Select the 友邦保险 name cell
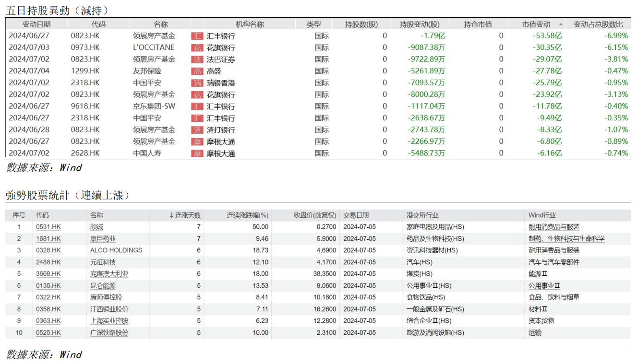This screenshot has height=364, width=638. 147,71
